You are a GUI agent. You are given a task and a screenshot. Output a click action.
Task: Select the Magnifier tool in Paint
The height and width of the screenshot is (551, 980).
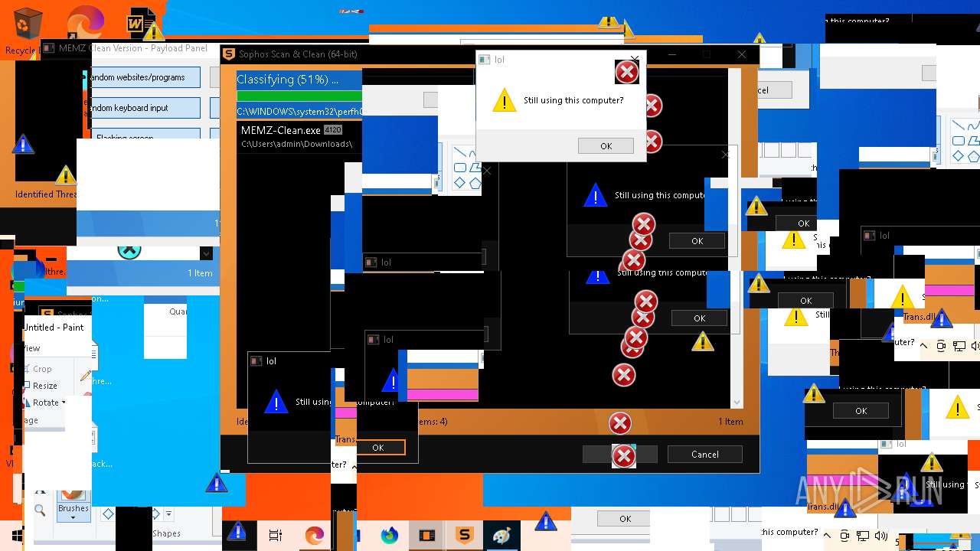(x=40, y=510)
